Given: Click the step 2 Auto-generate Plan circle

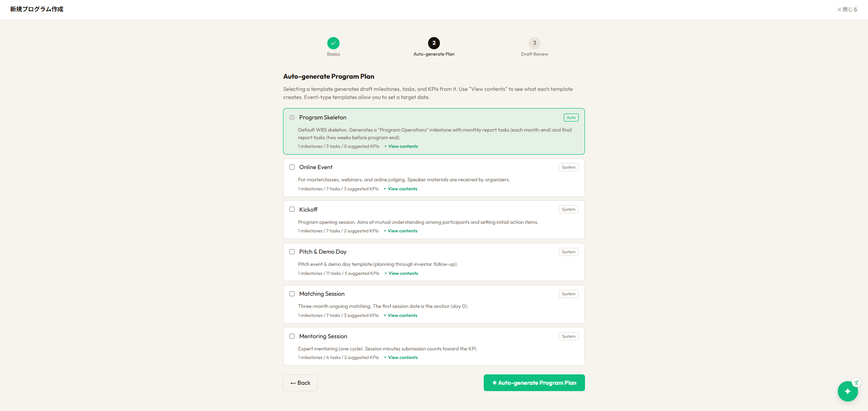Looking at the screenshot, I should click(434, 43).
